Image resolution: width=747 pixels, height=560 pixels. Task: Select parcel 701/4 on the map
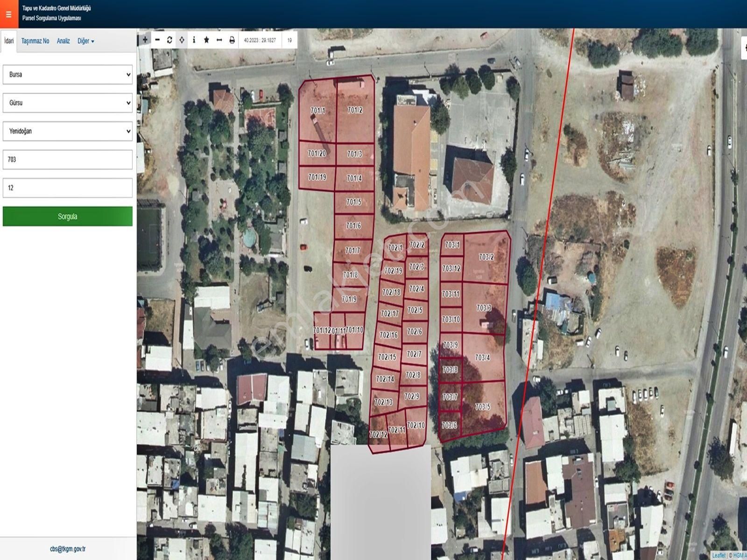click(354, 178)
